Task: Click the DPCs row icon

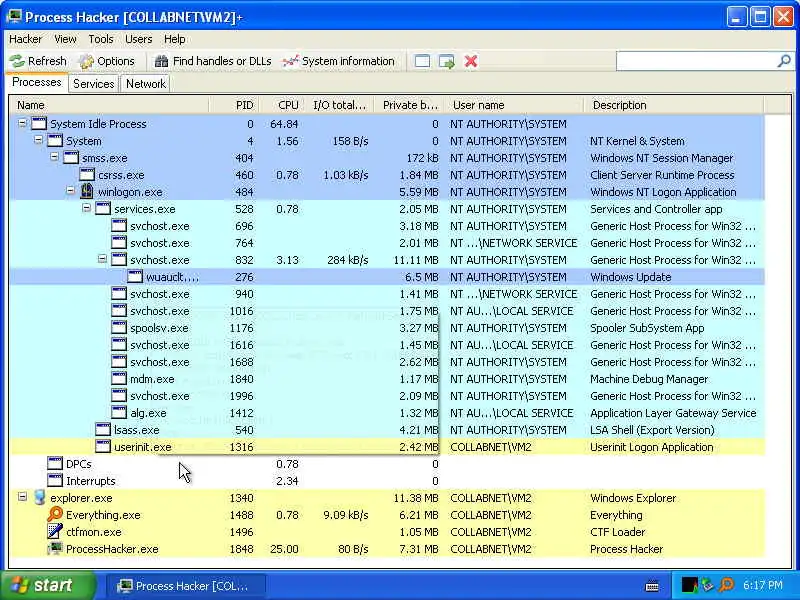Action: pos(55,463)
